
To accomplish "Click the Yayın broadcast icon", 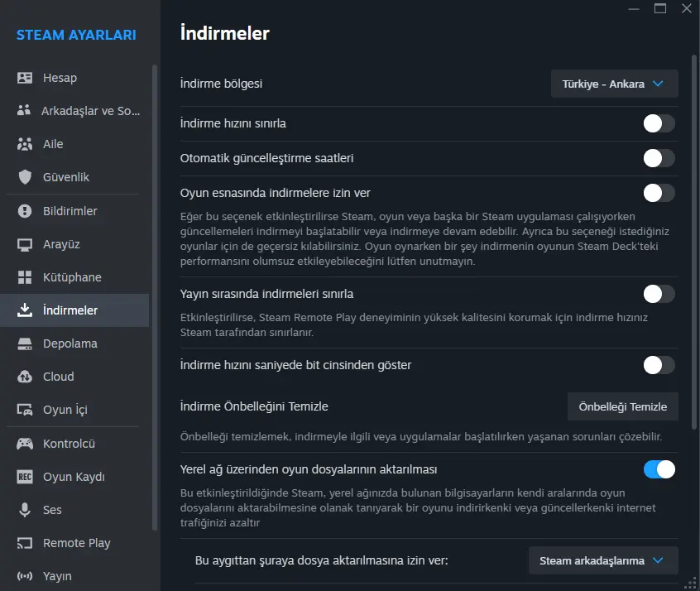I will tap(25, 576).
